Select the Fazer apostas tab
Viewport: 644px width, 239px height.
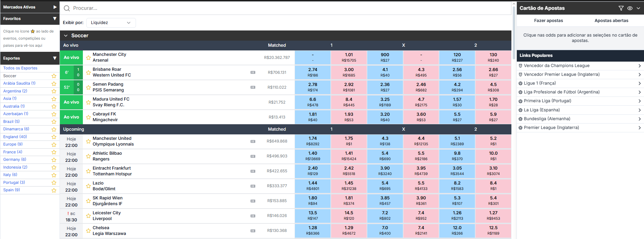tap(548, 21)
